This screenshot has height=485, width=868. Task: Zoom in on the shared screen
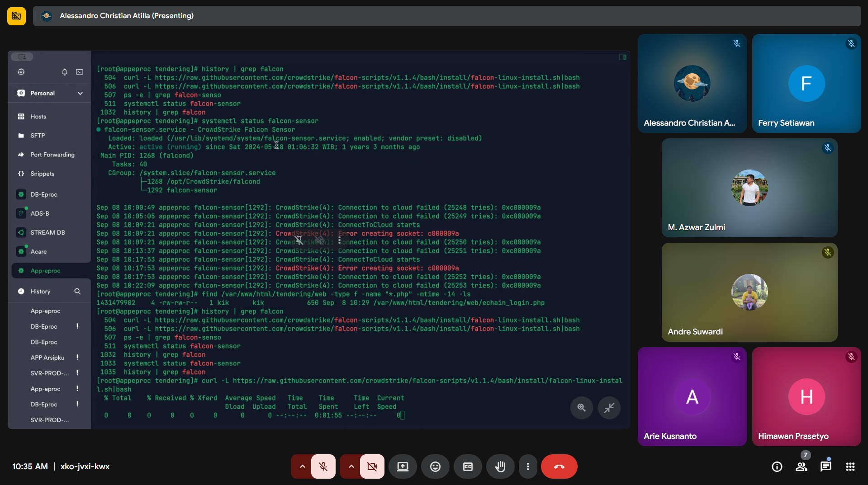pos(581,408)
